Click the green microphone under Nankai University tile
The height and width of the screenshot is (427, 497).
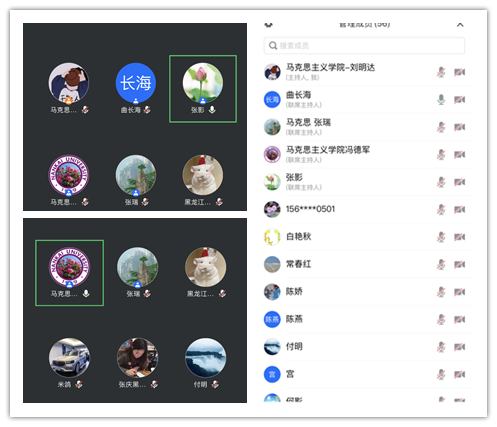[86, 293]
